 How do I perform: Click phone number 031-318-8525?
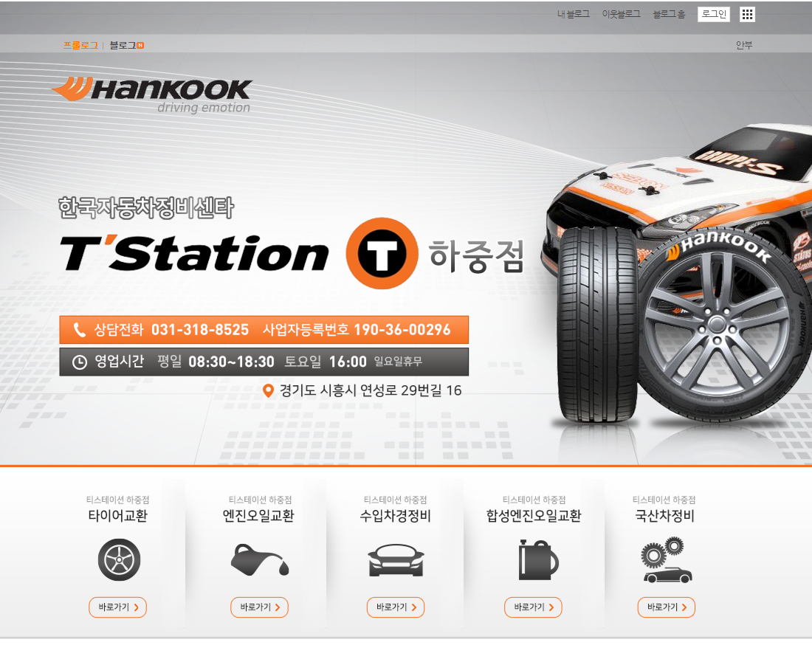click(200, 330)
